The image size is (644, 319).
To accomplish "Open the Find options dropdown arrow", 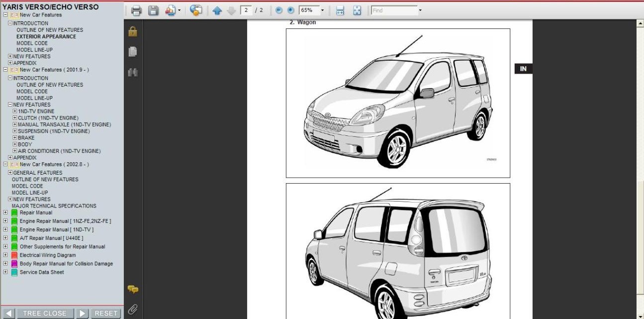I will click(x=420, y=10).
